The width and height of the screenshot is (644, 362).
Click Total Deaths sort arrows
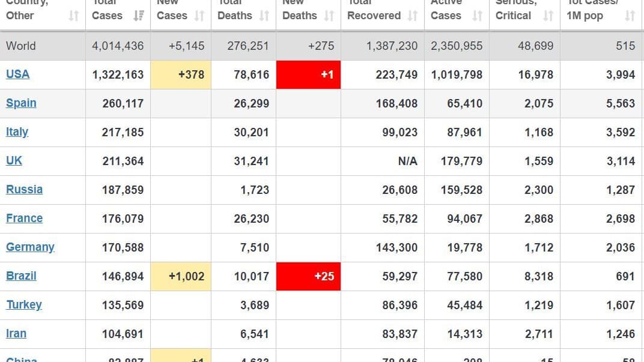(x=264, y=16)
